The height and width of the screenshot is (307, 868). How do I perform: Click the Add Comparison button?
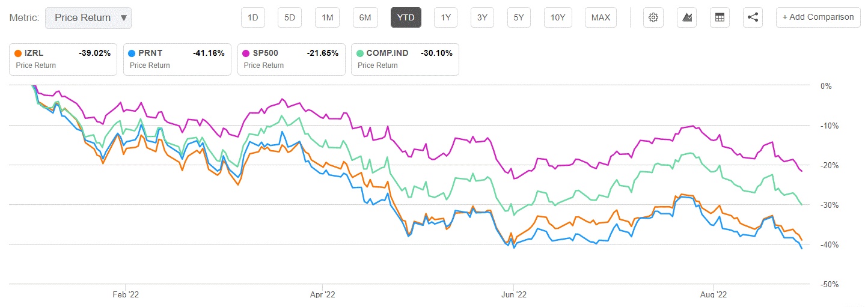[818, 17]
